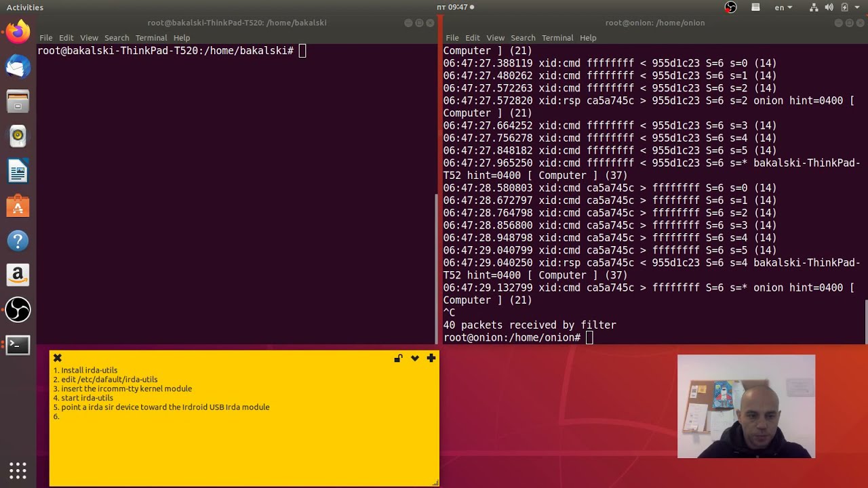Open File menu in onion terminal
868x488 pixels.
point(452,38)
